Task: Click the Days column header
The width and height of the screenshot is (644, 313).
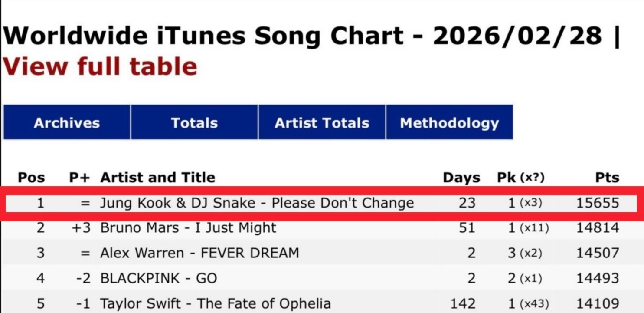Action: [x=461, y=178]
